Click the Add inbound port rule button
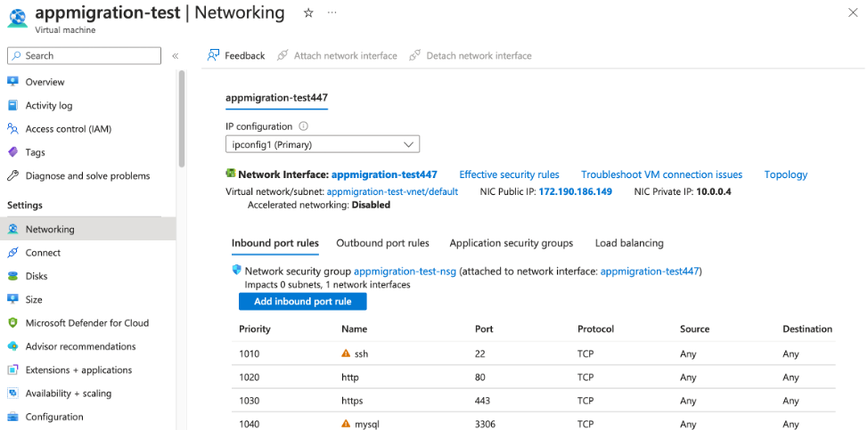The height and width of the screenshot is (430, 868). [303, 302]
